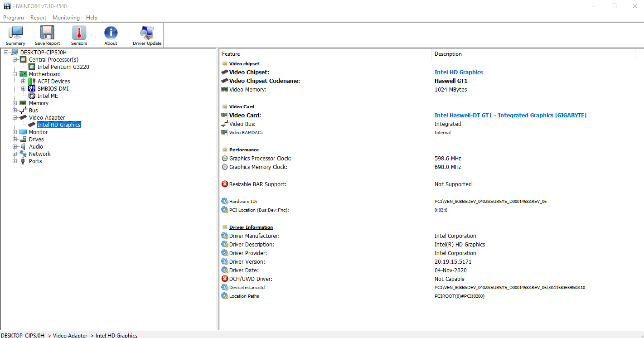Expand the Ports node
Screen dimensions: 644x338
15,161
